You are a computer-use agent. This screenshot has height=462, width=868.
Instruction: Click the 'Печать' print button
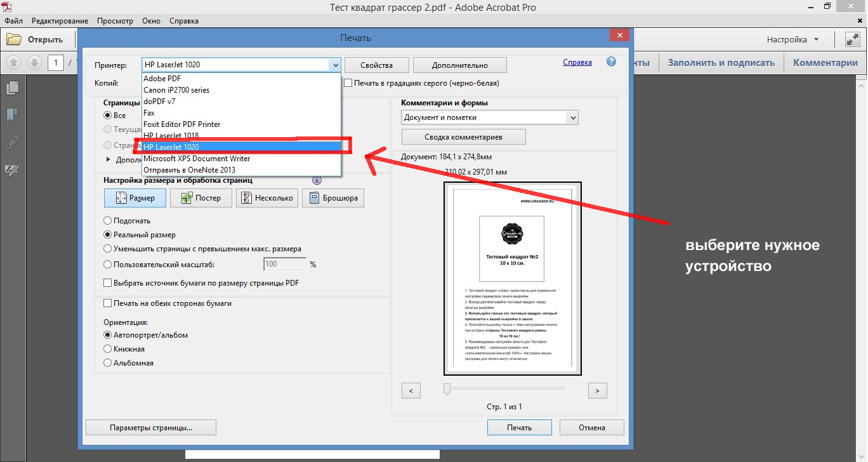click(x=519, y=427)
